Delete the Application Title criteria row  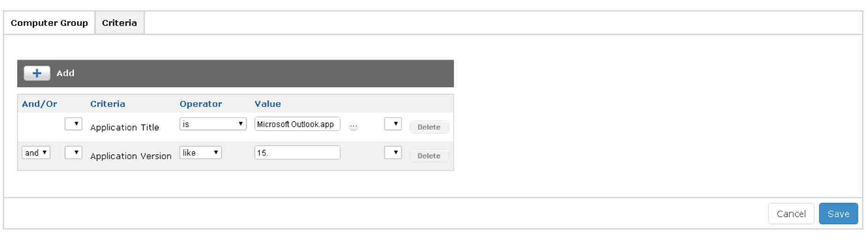tap(429, 127)
